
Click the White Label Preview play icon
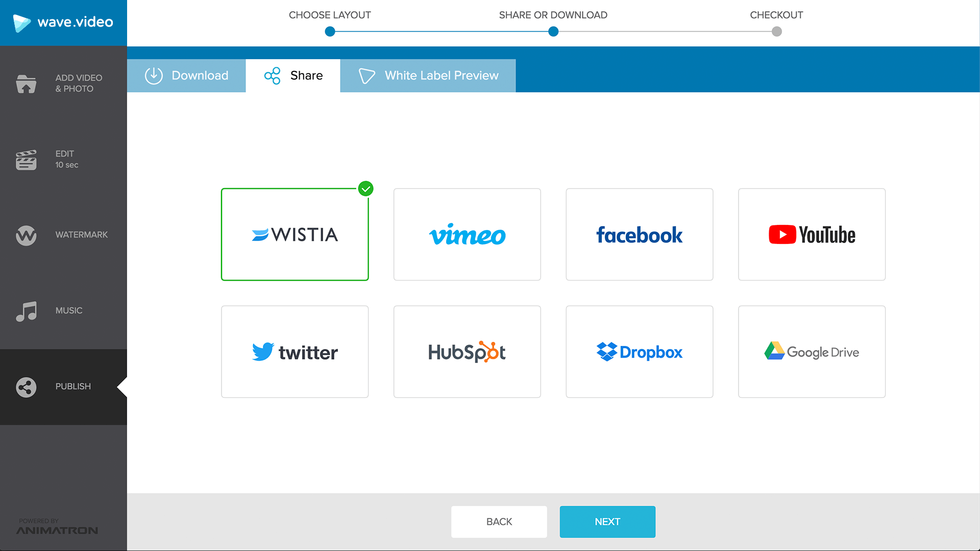[366, 76]
